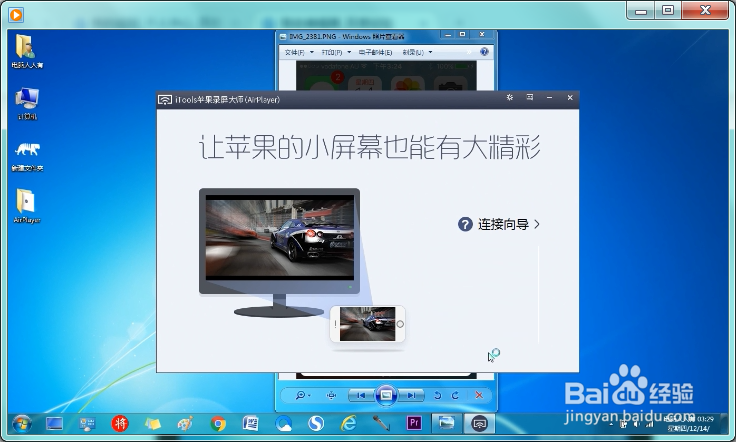The height and width of the screenshot is (442, 736).
Task: Launch Paint from taskbar palette icon
Action: (185, 424)
